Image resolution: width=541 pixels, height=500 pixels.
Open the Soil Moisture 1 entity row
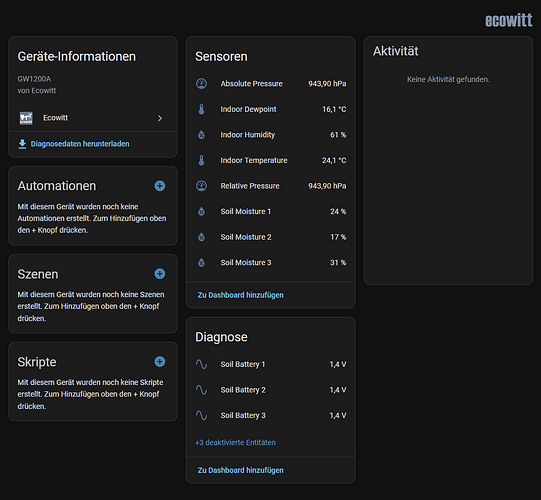tap(271, 211)
